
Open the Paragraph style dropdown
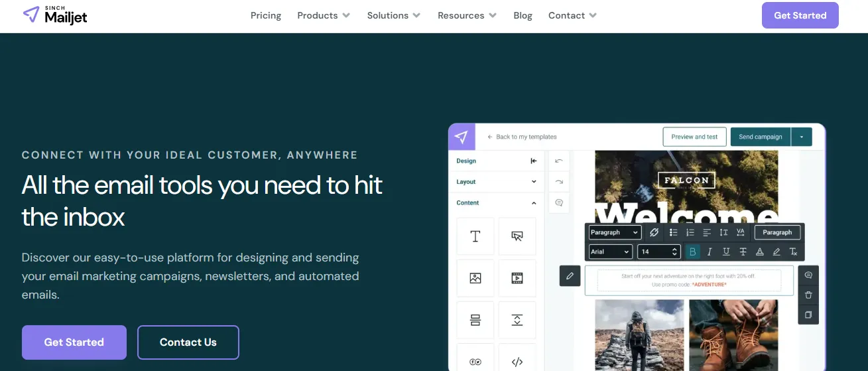click(615, 232)
